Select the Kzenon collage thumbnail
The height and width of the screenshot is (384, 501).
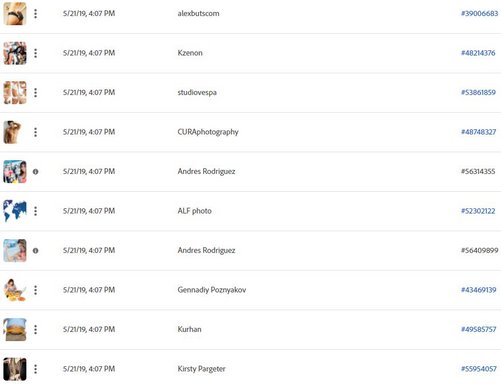[x=15, y=53]
